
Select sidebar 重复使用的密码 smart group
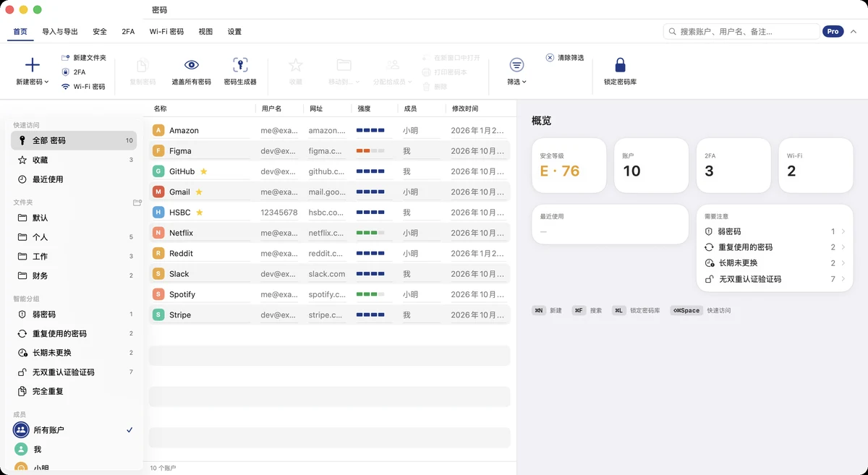pos(74,333)
